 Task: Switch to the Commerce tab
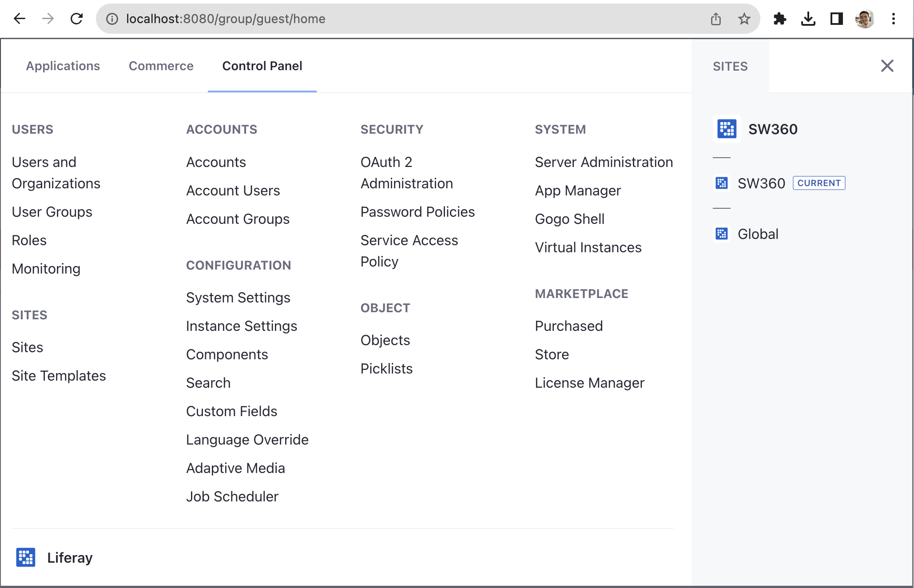(x=161, y=66)
